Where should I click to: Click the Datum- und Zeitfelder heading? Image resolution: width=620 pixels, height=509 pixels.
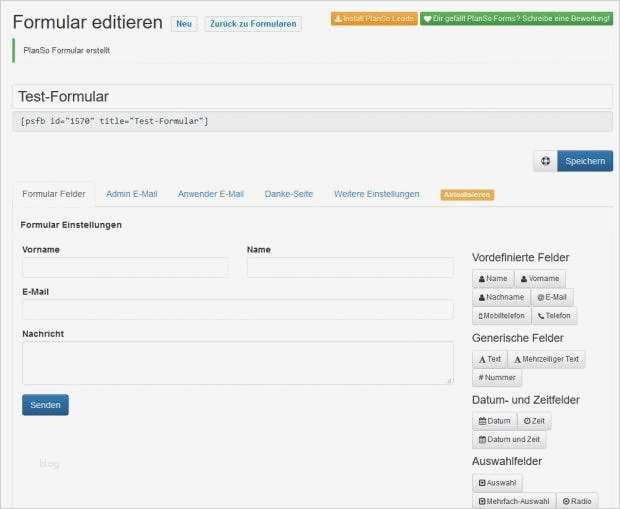pyautogui.click(x=526, y=400)
